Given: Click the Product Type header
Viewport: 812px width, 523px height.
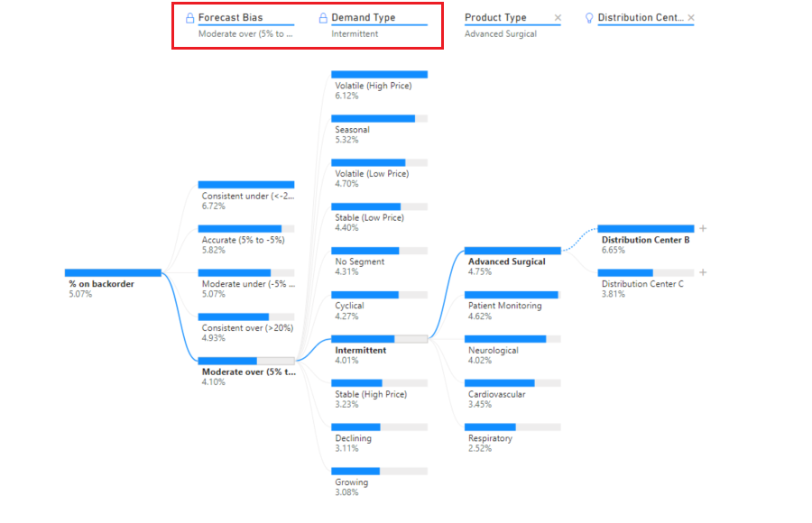Looking at the screenshot, I should (x=495, y=18).
